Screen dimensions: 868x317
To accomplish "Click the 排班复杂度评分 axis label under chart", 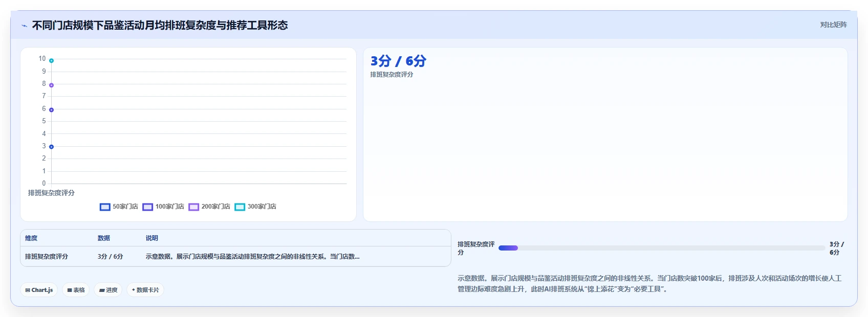I will coord(51,193).
